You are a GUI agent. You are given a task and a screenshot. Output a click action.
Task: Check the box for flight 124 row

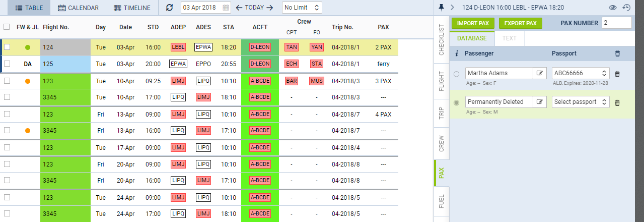click(7, 47)
